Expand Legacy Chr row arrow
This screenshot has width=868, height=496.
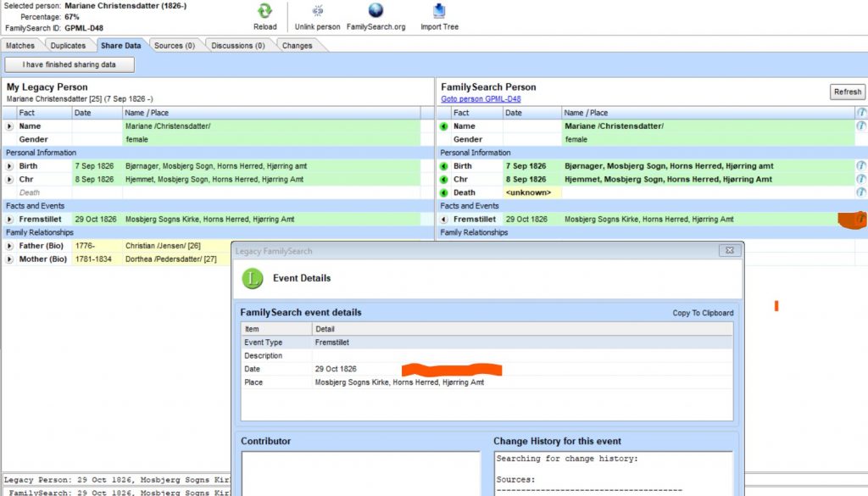pyautogui.click(x=9, y=180)
